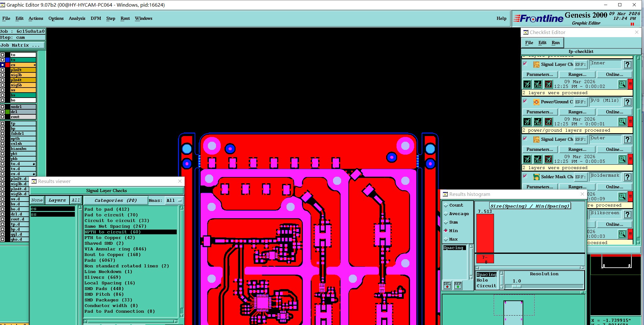Open the Meas: All dropdown
The height and width of the screenshot is (325, 644).
174,200
